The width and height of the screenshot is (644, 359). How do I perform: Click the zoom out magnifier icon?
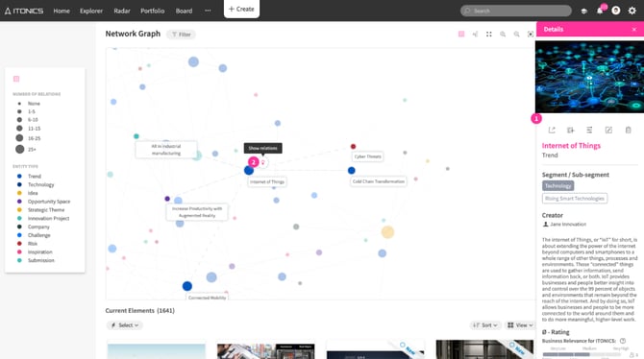tap(517, 34)
